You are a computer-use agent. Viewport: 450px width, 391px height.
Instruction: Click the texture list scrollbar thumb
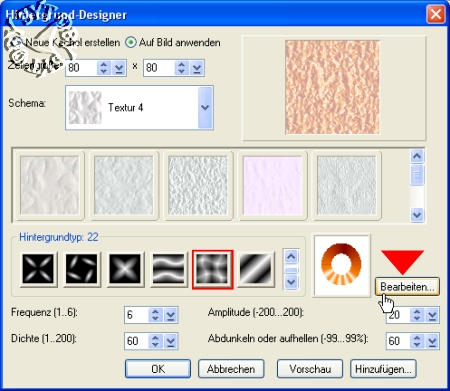(417, 175)
